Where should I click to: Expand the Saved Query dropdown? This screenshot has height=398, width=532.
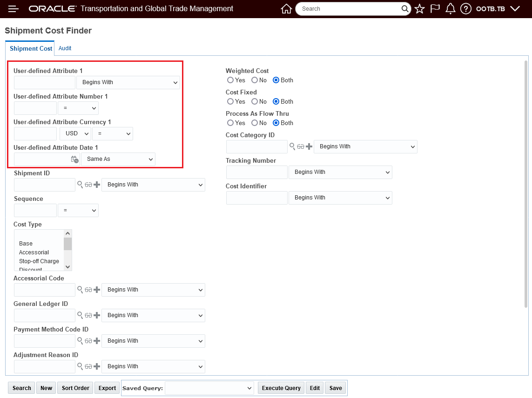(209, 388)
